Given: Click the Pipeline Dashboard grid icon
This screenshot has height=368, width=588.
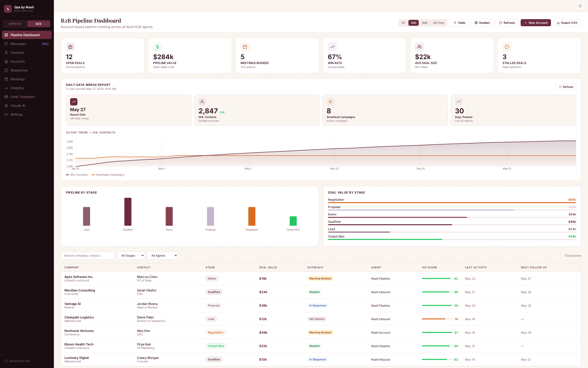Looking at the screenshot, I should click(x=6, y=35).
